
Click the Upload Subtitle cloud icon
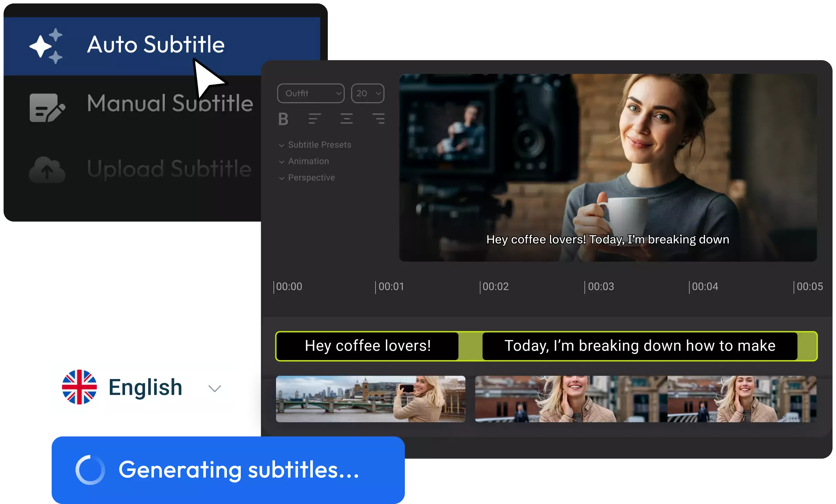(47, 169)
